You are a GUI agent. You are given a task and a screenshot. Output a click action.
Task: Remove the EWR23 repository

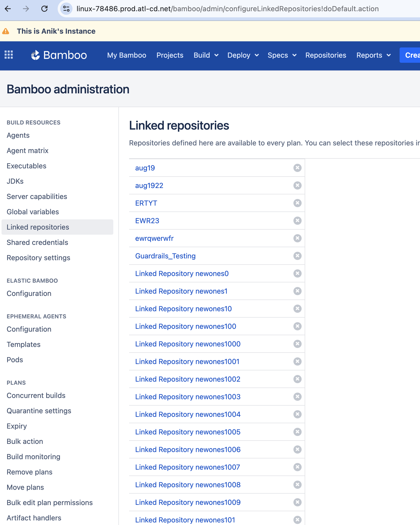[x=297, y=221]
